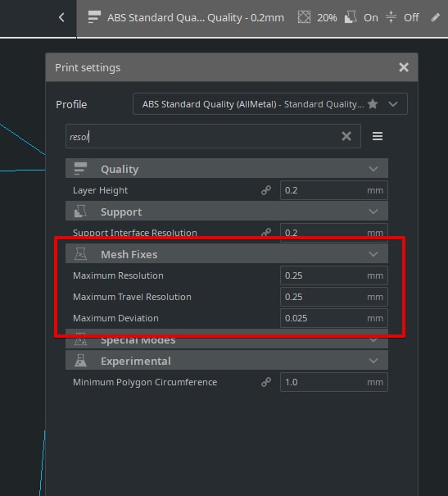The image size is (448, 496).
Task: Click the Mesh Fixes section header
Action: coord(227,253)
